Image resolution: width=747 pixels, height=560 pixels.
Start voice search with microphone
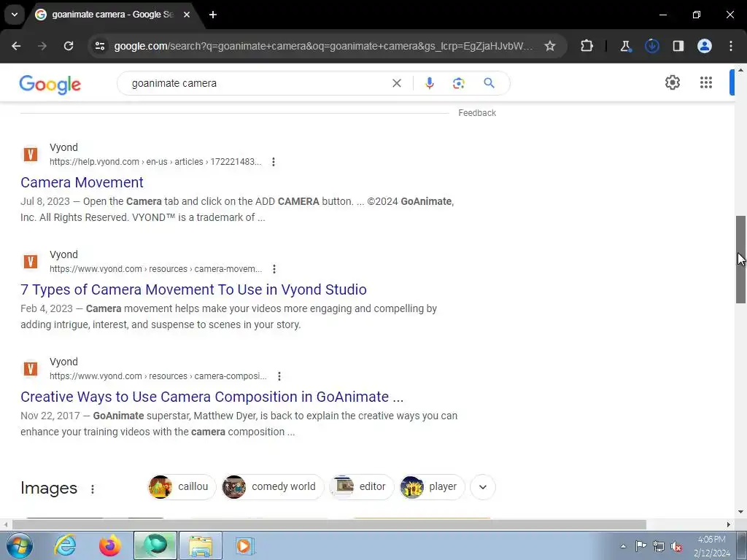pyautogui.click(x=429, y=83)
